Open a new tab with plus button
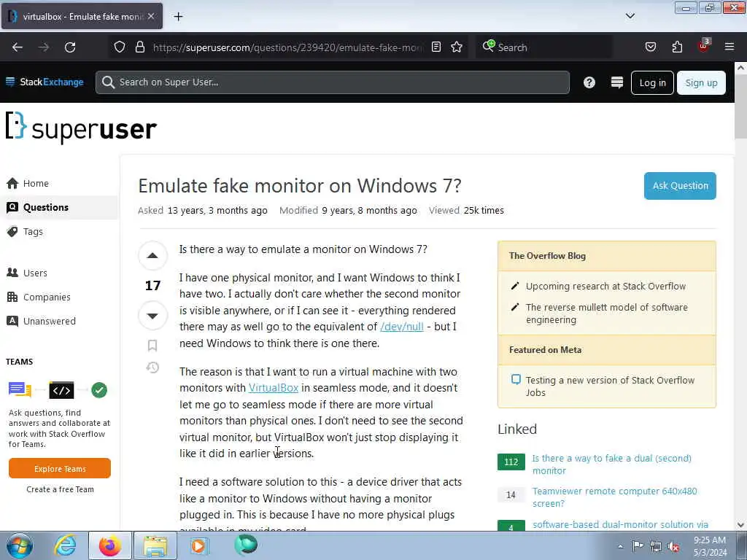 (178, 17)
